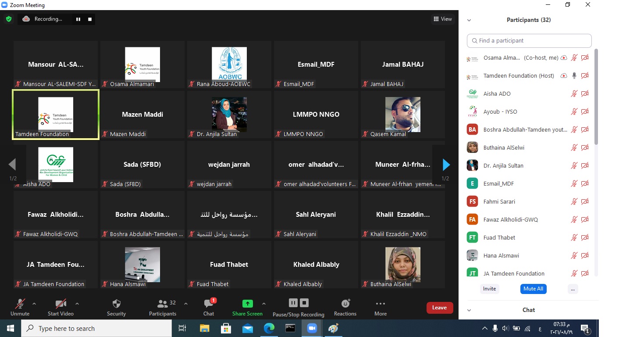Click the Rana Aboud-AOBWC video tile
This screenshot has height=337, width=644.
pos(229,65)
